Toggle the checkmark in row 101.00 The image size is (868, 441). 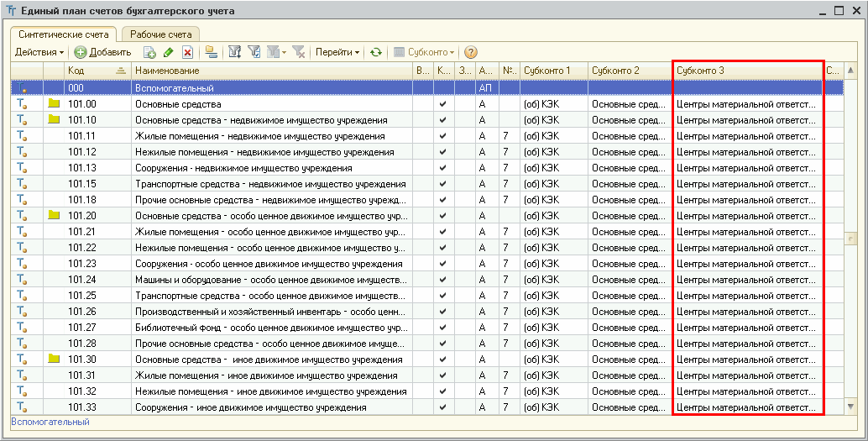tap(442, 104)
